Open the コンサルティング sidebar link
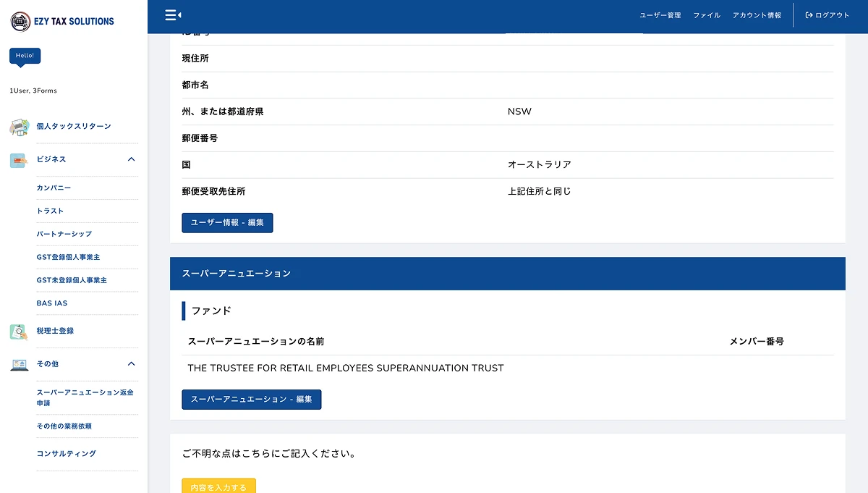The image size is (868, 493). [67, 454]
